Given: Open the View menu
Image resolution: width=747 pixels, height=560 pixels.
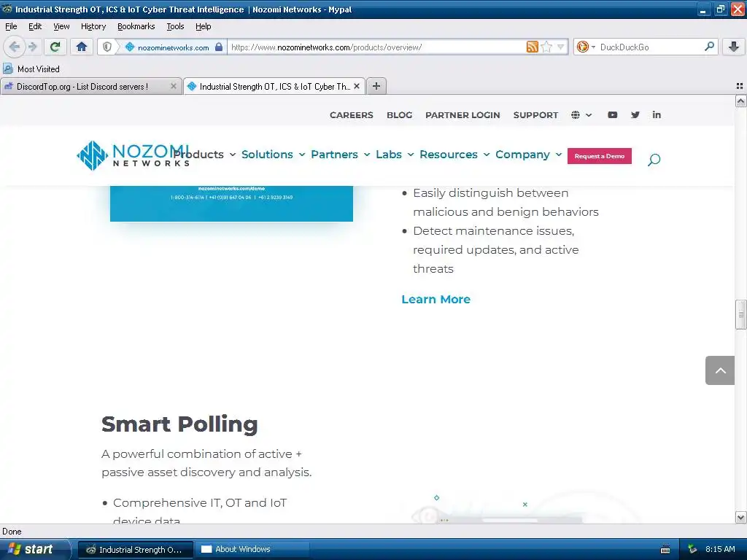Looking at the screenshot, I should click(61, 26).
